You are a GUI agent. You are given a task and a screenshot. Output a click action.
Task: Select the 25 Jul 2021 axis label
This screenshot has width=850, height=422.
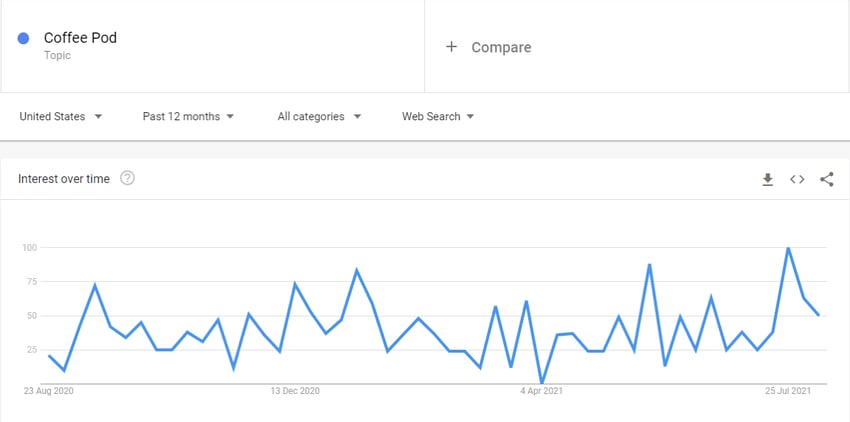(x=788, y=391)
